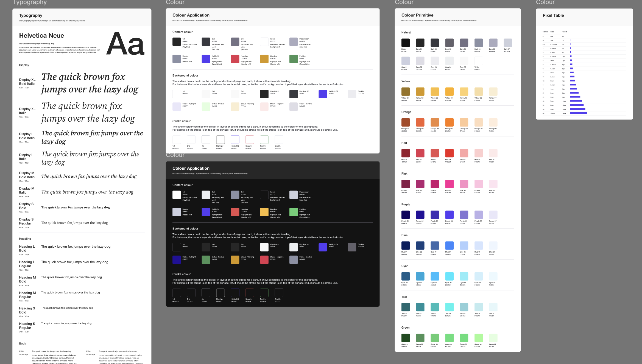The height and width of the screenshot is (364, 642).
Task: Select Highlight content swatch in dark Colour Application
Action: 206,212
